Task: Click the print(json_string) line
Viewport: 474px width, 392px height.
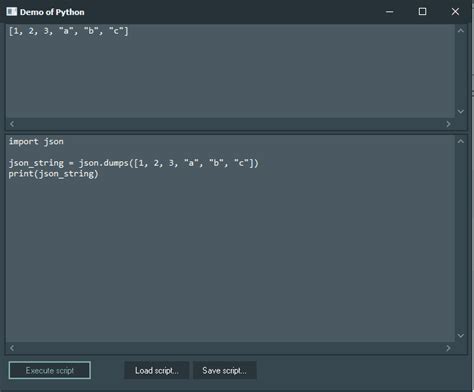Action: pyautogui.click(x=54, y=174)
